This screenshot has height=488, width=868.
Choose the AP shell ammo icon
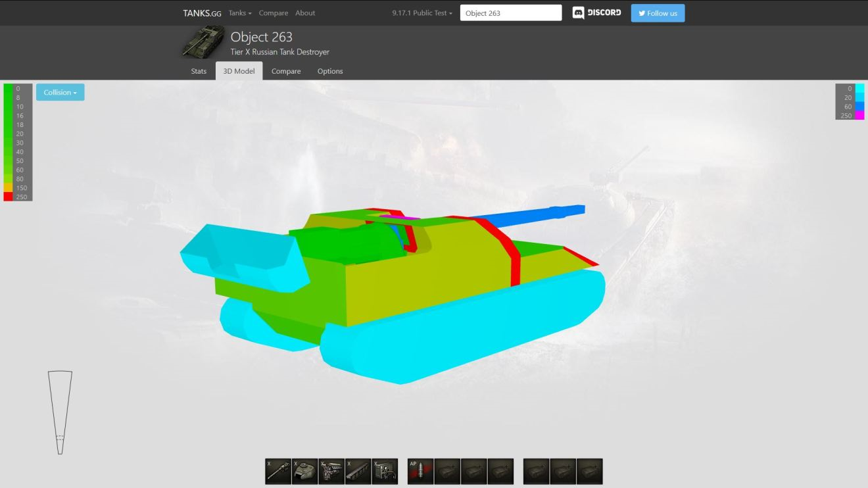(x=420, y=472)
